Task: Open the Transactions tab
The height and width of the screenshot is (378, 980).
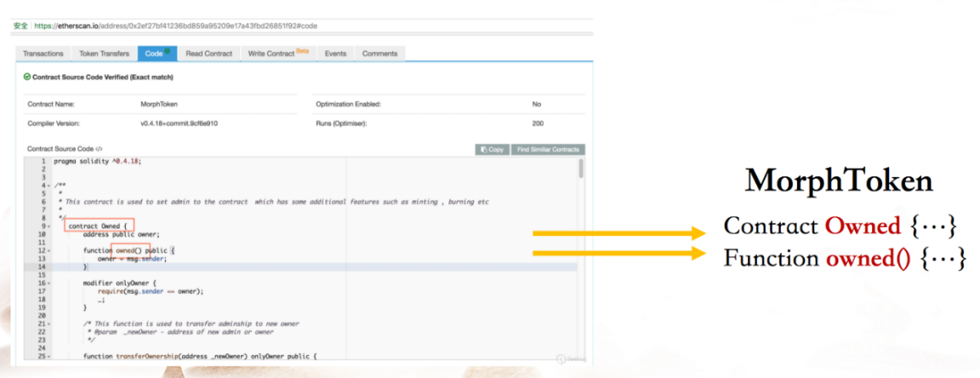Action: 43,54
